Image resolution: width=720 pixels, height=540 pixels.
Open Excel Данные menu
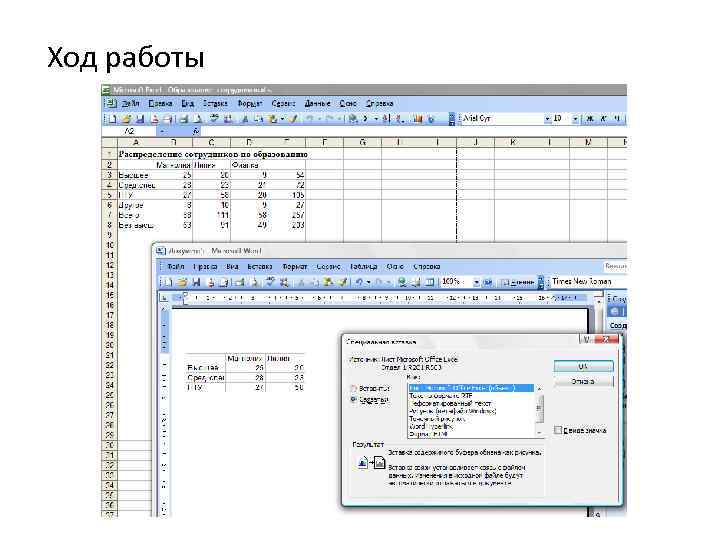317,103
